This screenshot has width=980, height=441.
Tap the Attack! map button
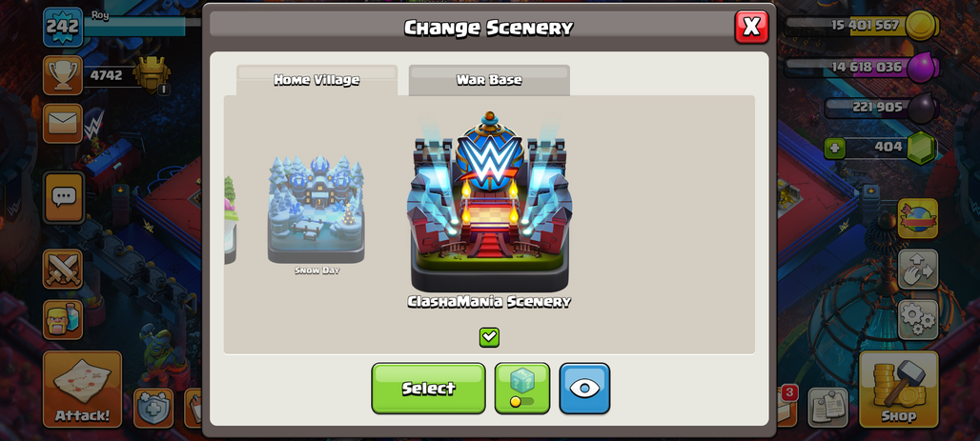[83, 390]
